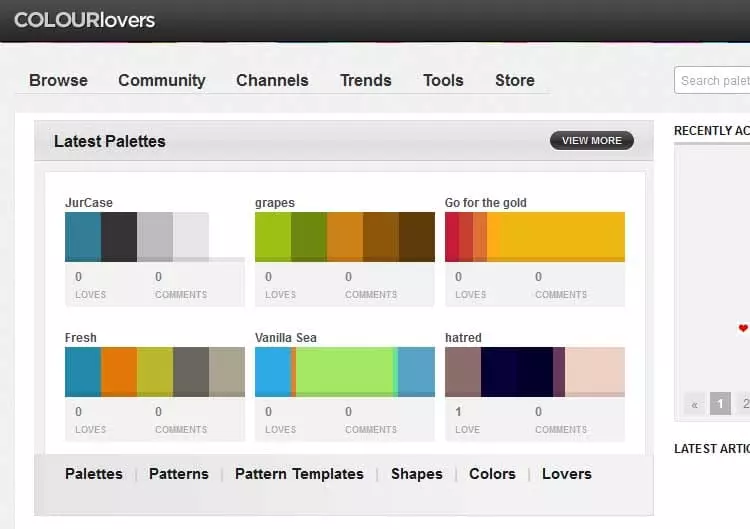Viewport: 750px width, 529px height.
Task: Open the Channels menu
Action: [273, 80]
